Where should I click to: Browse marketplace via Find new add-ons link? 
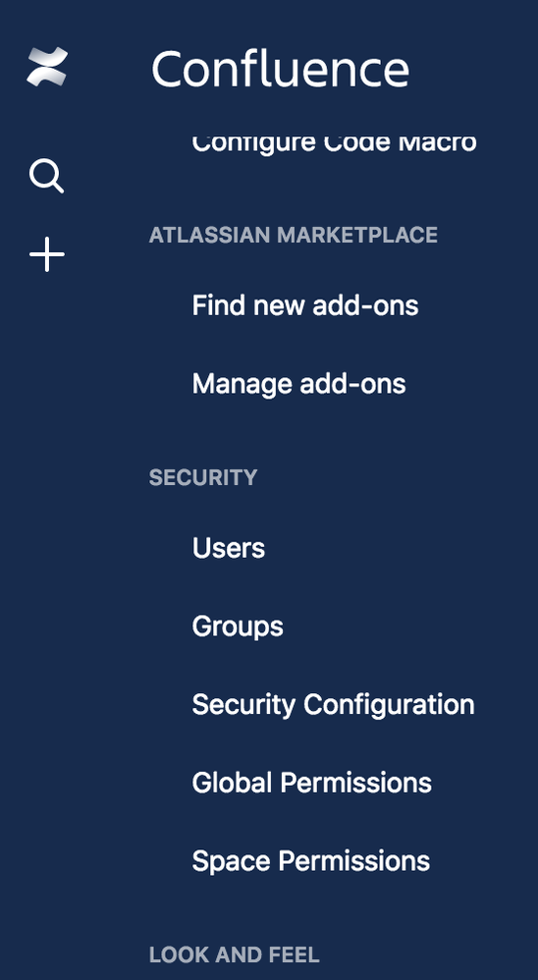point(305,305)
